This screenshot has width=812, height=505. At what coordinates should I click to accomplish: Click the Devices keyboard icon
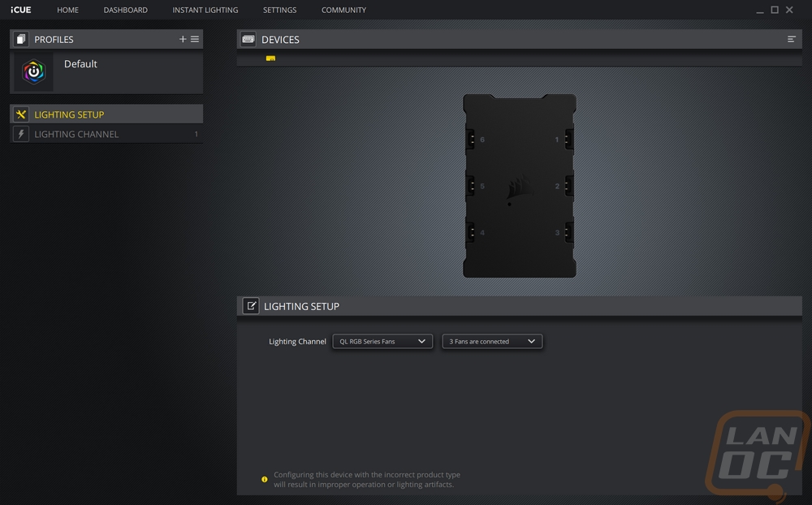(248, 39)
